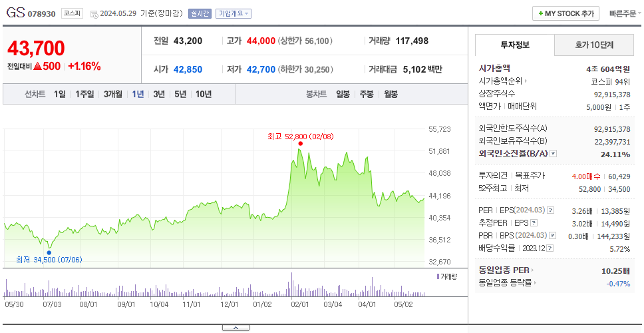Click the stock code 078930
The image size is (644, 333).
pos(41,14)
